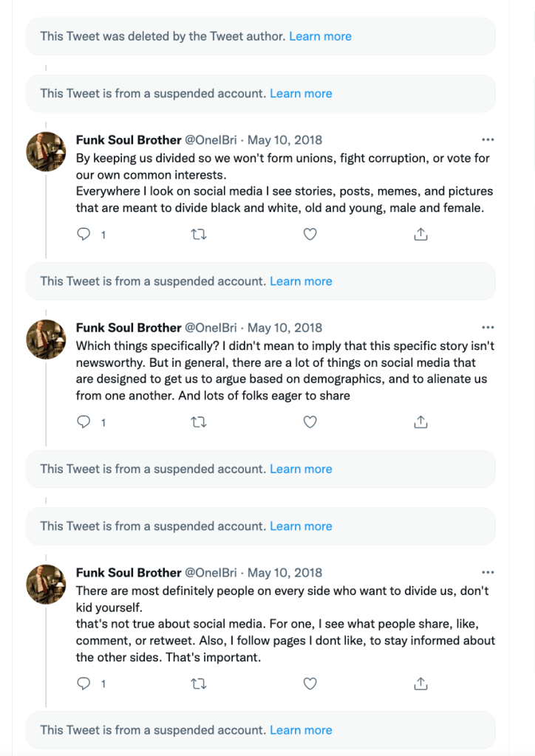The height and width of the screenshot is (756, 535).
Task: Open more options on 'By keeping us divided' tweet
Action: (x=488, y=140)
